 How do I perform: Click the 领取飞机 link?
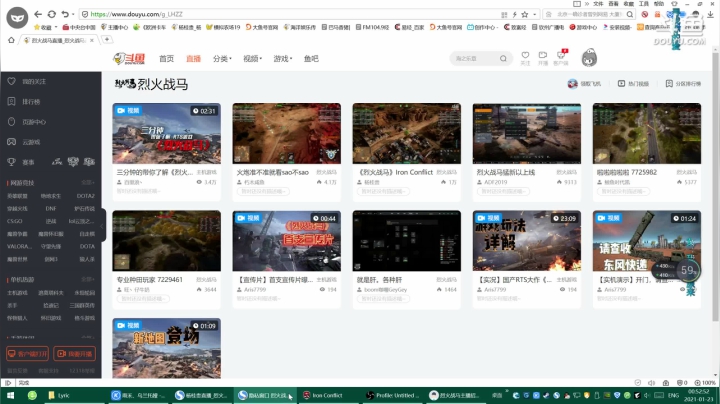[x=584, y=84]
